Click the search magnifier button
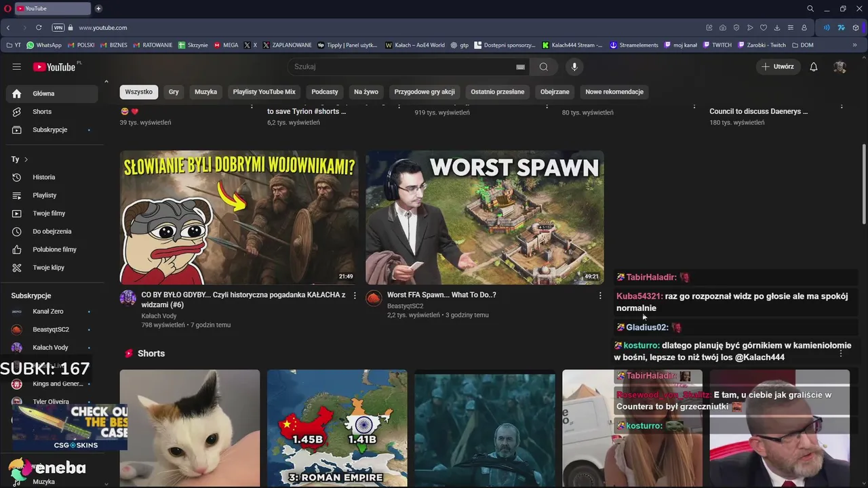 pos(543,66)
